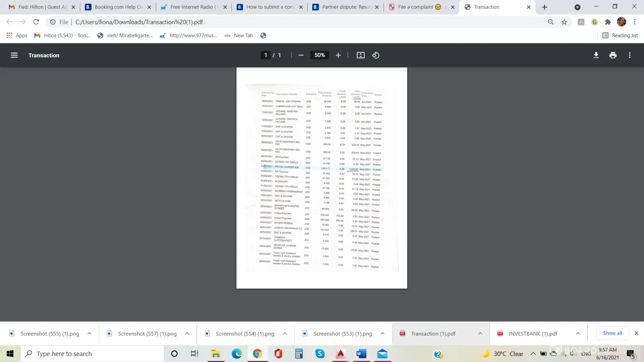Screen dimensions: 644x362
Task: Open the Chrome three-dot menu
Action: point(635,22)
